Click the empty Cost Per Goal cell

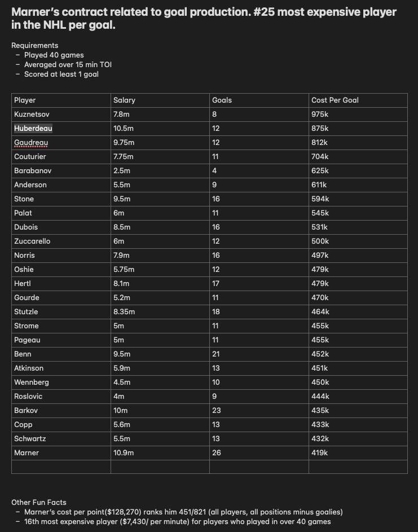(x=358, y=467)
